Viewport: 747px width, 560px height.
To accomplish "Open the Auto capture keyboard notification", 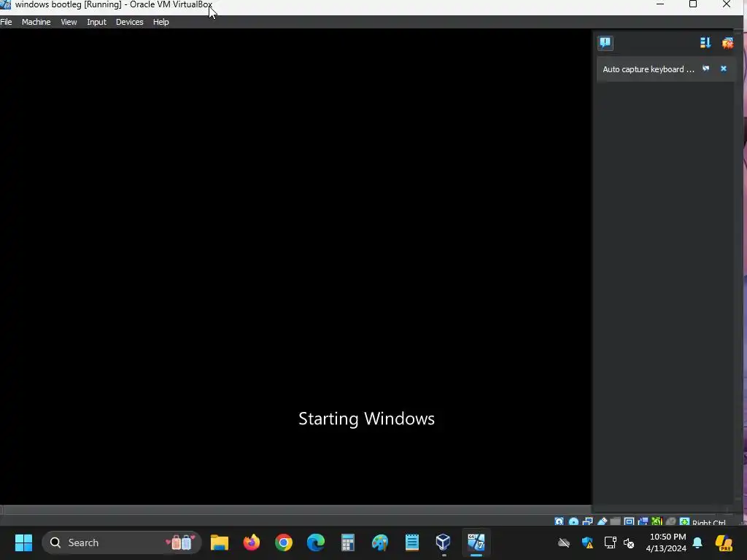I will 649,69.
